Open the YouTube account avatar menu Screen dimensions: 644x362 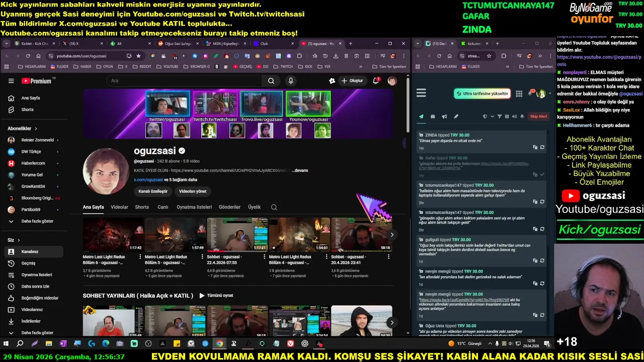(x=392, y=81)
